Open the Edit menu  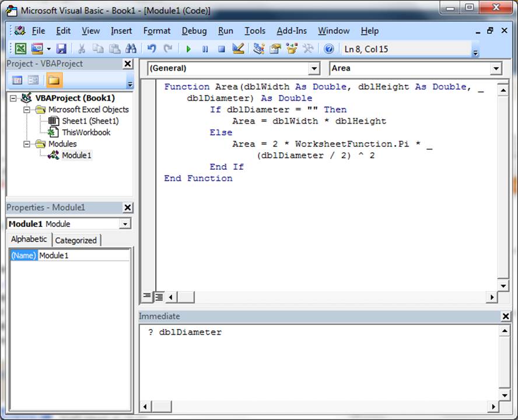tap(63, 31)
